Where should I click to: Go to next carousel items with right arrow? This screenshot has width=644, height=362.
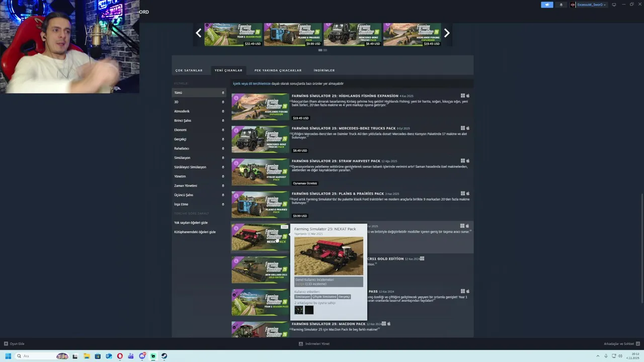point(446,33)
